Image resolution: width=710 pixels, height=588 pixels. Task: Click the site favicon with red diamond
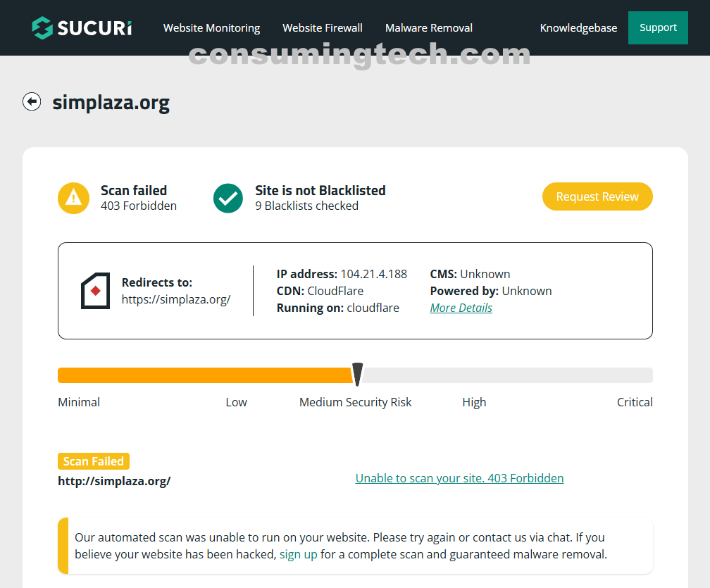point(95,291)
